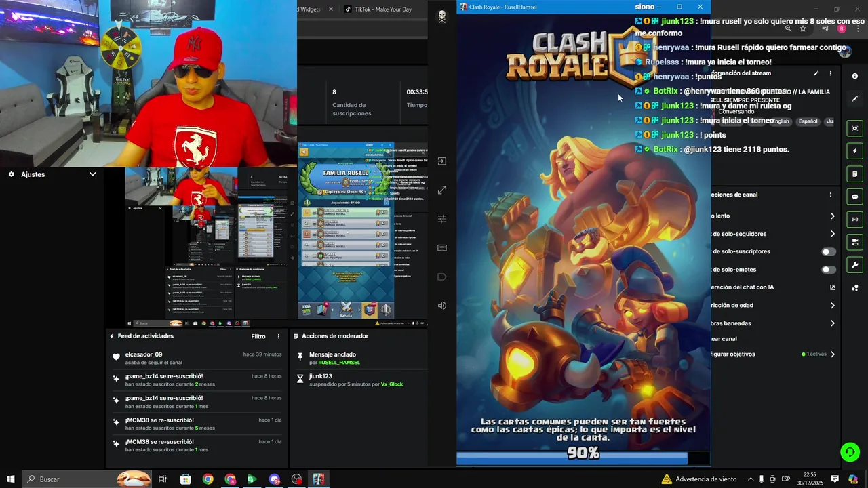Click Mensaje anclado entry

[332, 354]
